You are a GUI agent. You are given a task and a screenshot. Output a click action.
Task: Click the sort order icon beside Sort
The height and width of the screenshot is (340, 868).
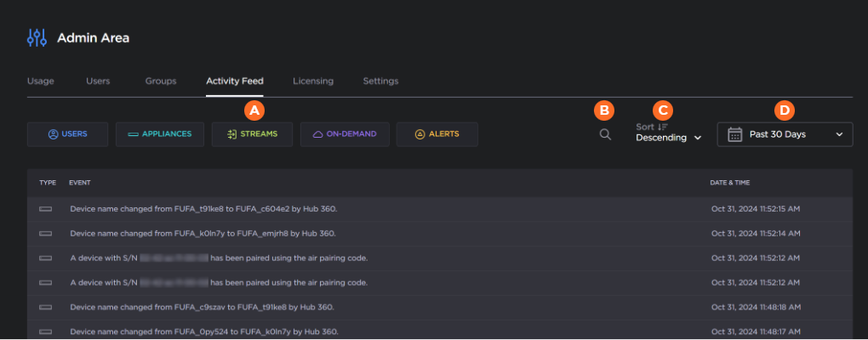click(x=664, y=126)
